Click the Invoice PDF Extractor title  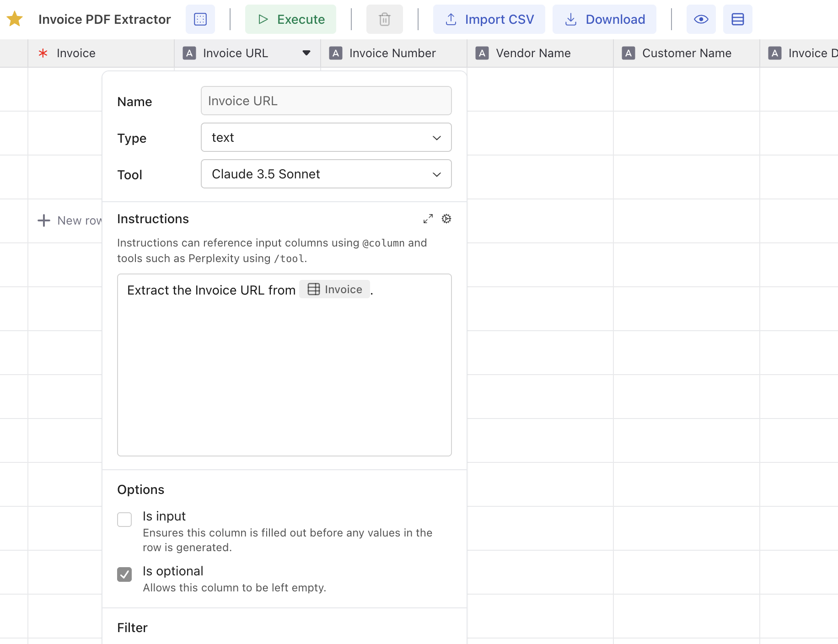(x=105, y=19)
